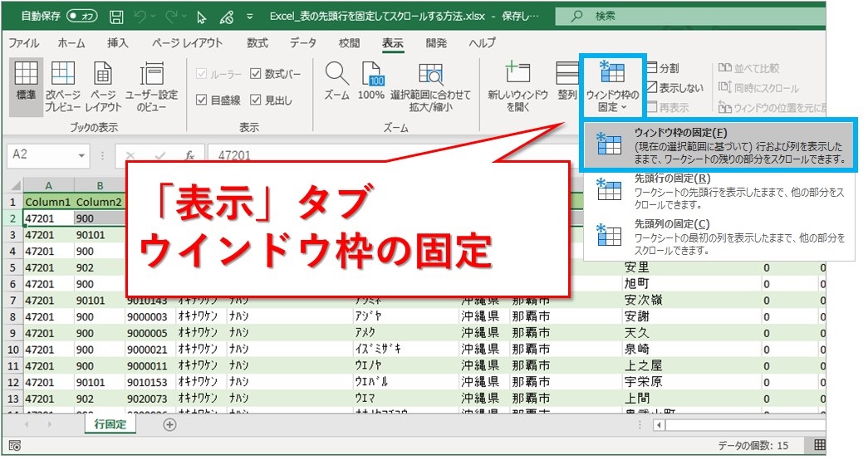Open the ウィンドウ枠の固定 dropdown button

[x=612, y=86]
